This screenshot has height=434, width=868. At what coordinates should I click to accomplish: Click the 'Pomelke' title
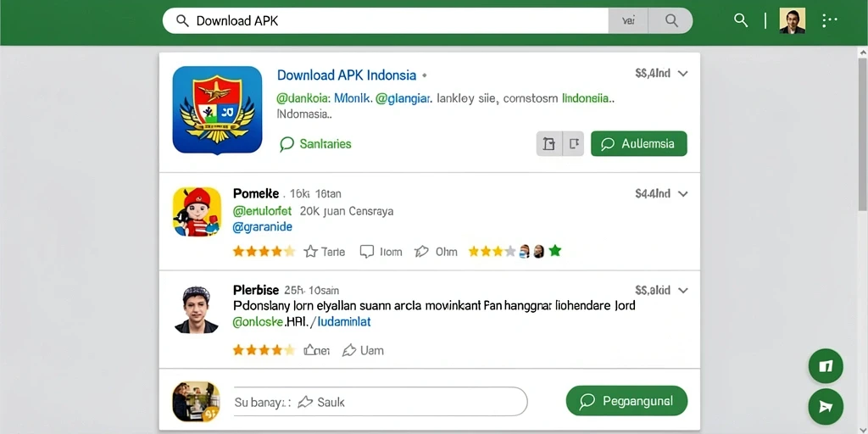pyautogui.click(x=256, y=194)
